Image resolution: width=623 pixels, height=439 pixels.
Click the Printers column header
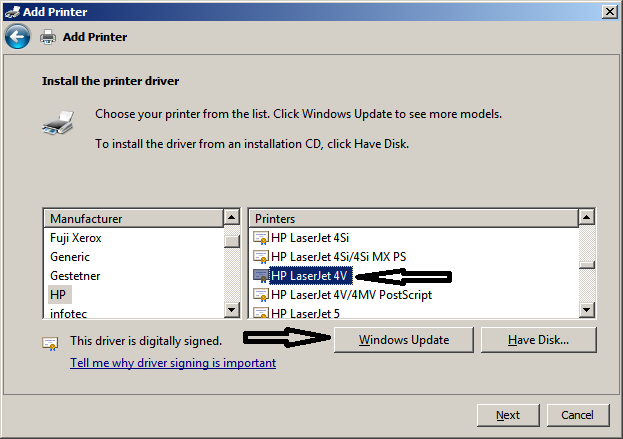[414, 219]
